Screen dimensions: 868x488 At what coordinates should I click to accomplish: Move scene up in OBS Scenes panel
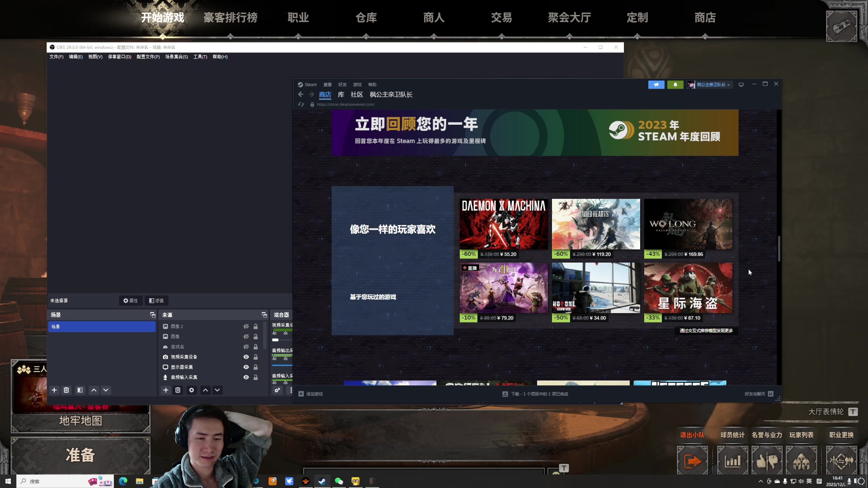[x=94, y=390]
